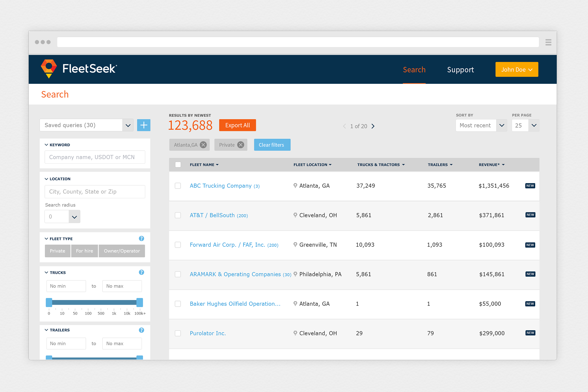Open Fleet Type help question icon
Viewport: 588px width, 392px height.
141,238
